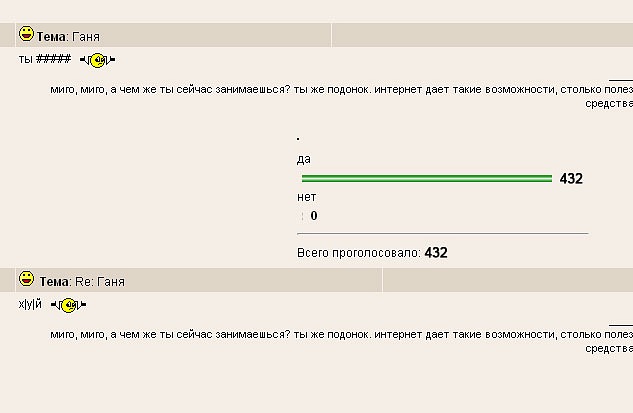Click the 'нет' poll option label
The height and width of the screenshot is (413, 633).
click(307, 197)
